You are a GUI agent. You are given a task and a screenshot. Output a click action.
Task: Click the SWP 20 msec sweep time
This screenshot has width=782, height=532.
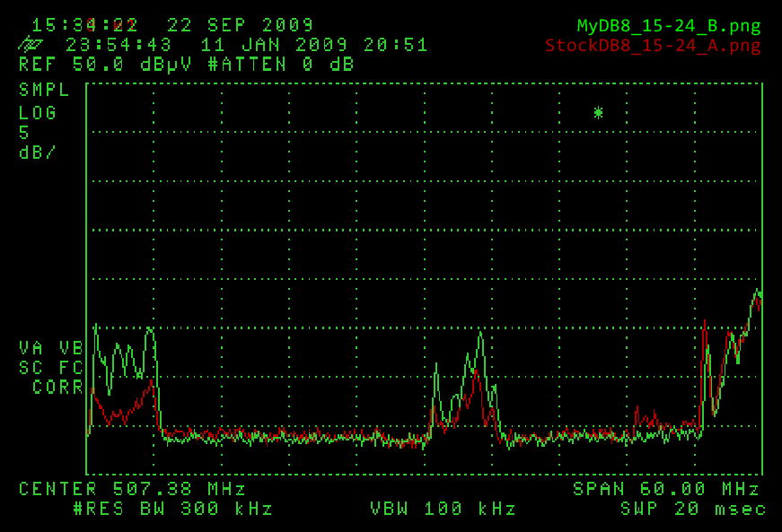pyautogui.click(x=692, y=510)
